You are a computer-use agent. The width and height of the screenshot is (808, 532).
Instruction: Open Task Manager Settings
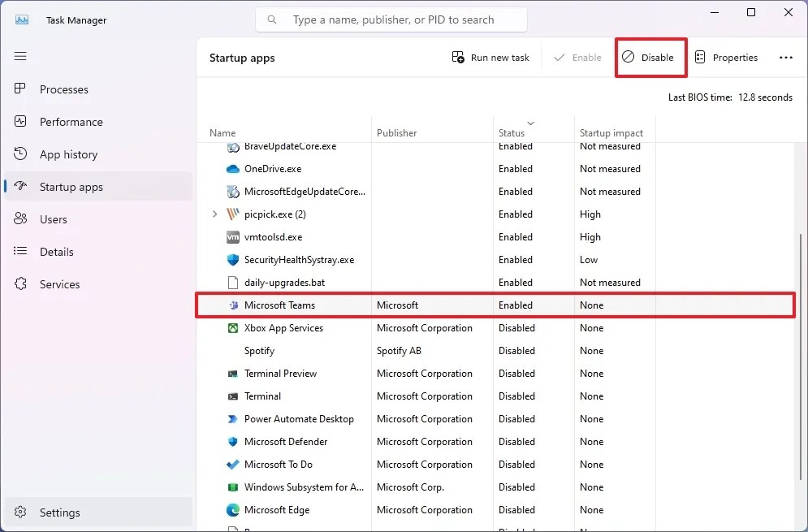click(59, 513)
